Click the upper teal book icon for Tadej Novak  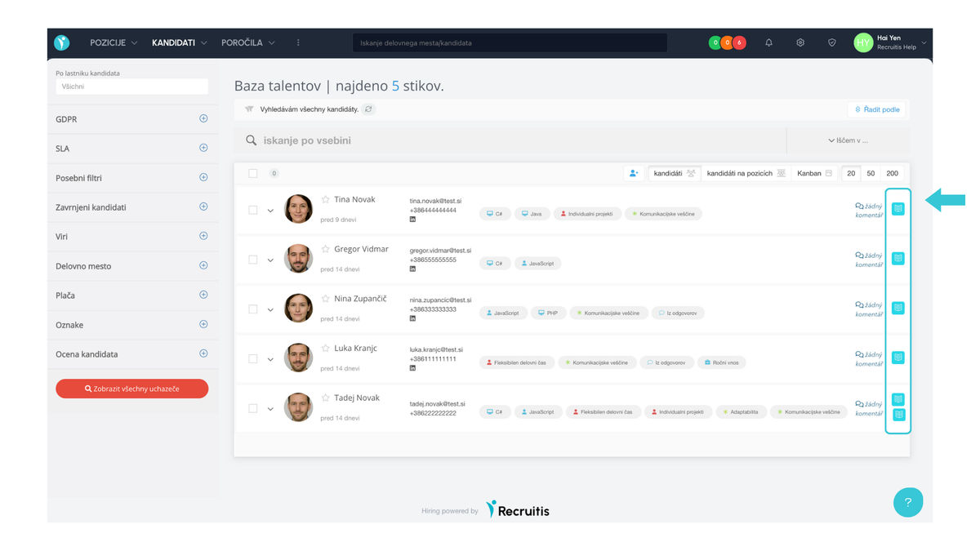click(898, 399)
